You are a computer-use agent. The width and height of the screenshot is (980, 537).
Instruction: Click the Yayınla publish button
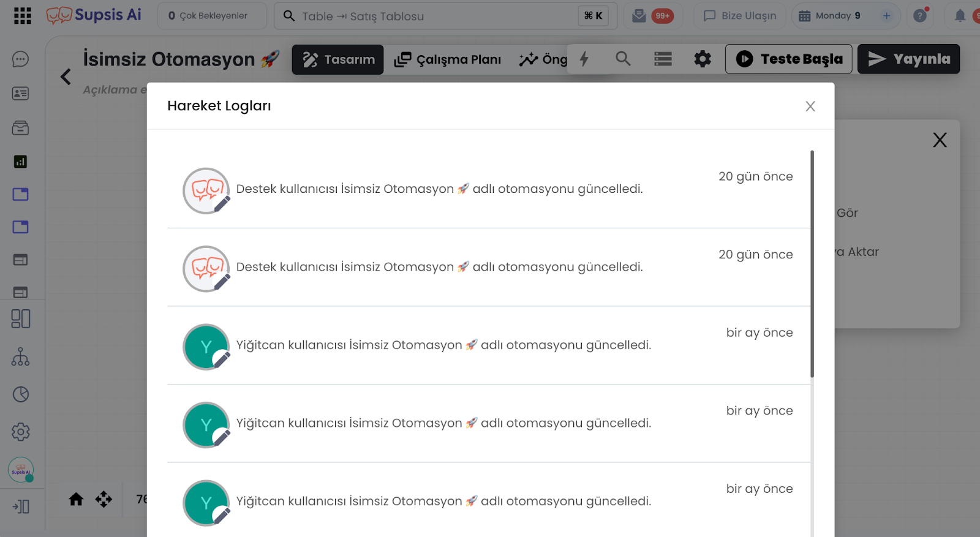coord(908,59)
